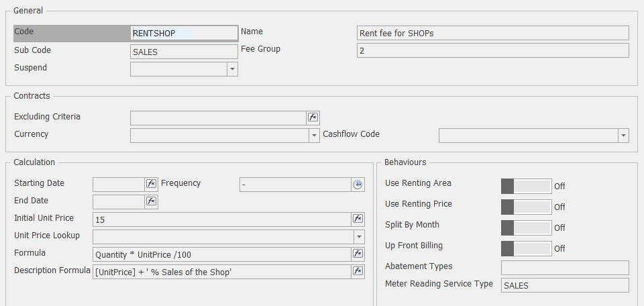This screenshot has height=306, width=644.
Task: Click the Formula field 'Quantity * UnitPrice /100'
Action: point(222,254)
